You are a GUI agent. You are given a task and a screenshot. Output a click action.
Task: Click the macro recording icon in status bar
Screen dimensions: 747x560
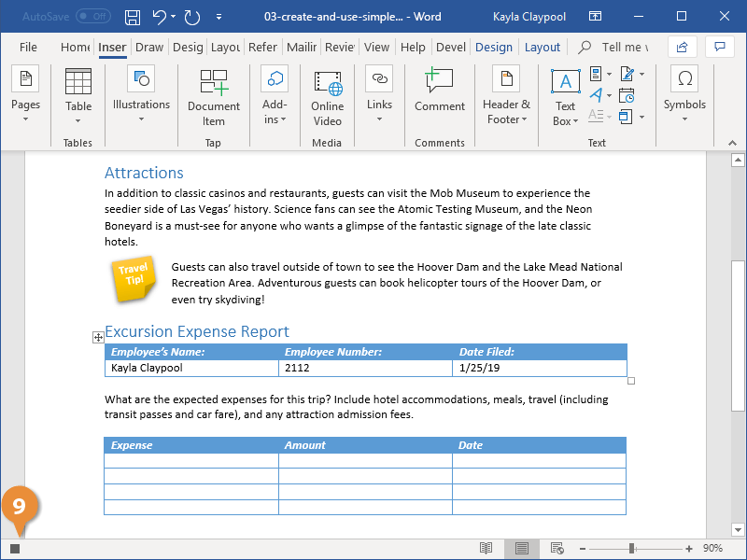pyautogui.click(x=15, y=549)
